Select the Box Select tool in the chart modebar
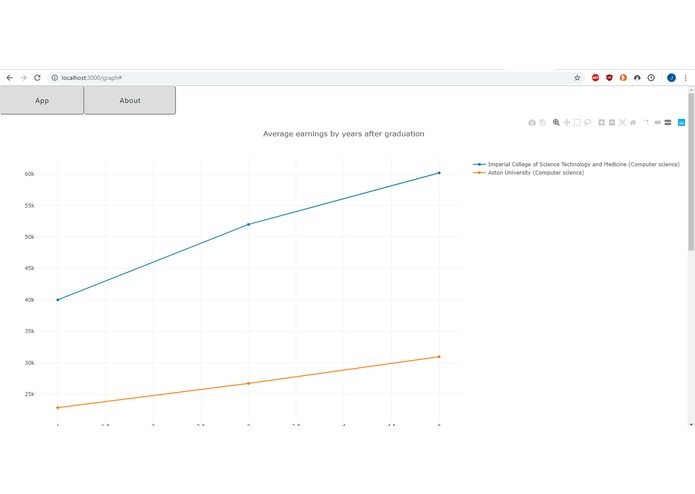This screenshot has width=695, height=494. (x=577, y=122)
